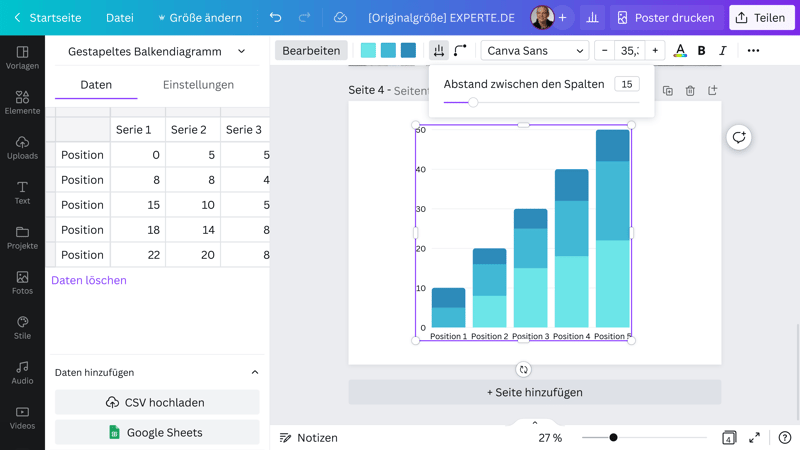Collapse the Daten hinzufügen section
The height and width of the screenshot is (450, 800).
[254, 372]
